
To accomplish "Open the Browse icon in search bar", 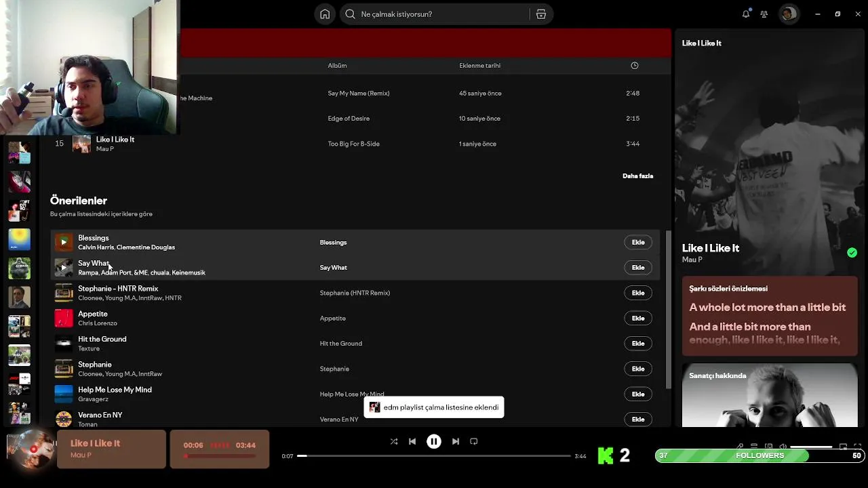I will (541, 14).
